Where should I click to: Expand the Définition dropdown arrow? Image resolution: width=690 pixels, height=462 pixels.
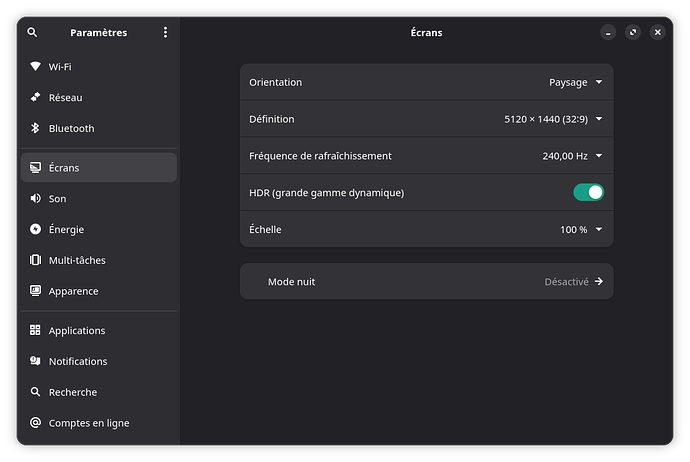[599, 119]
